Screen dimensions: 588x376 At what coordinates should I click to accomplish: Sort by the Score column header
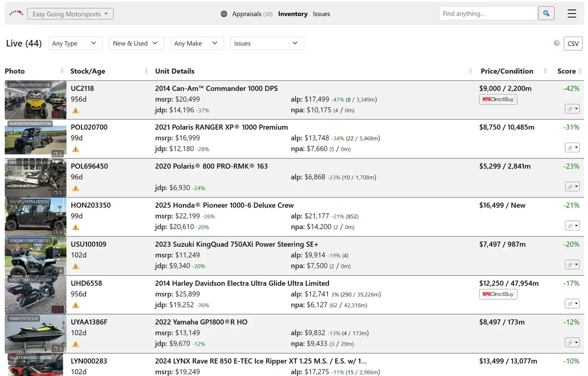[x=567, y=71]
